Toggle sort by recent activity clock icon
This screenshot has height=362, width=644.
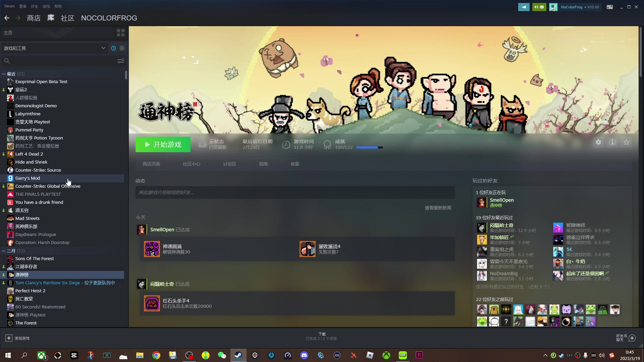(113, 48)
